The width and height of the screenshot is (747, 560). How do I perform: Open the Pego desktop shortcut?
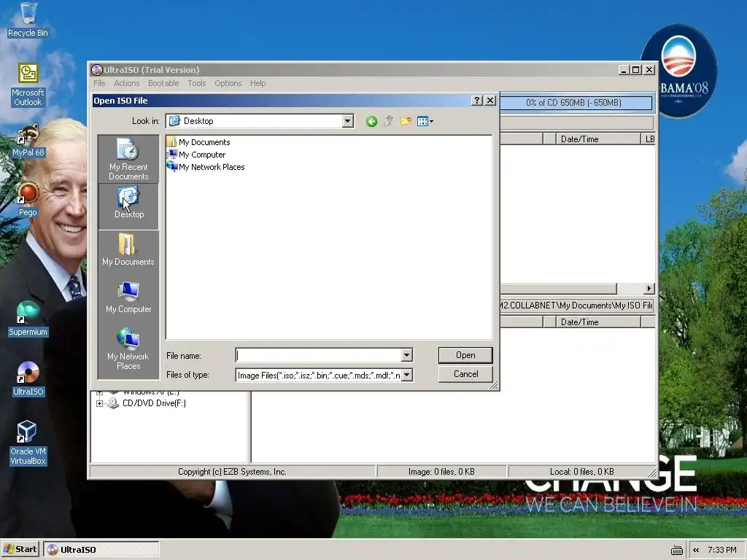point(28,200)
